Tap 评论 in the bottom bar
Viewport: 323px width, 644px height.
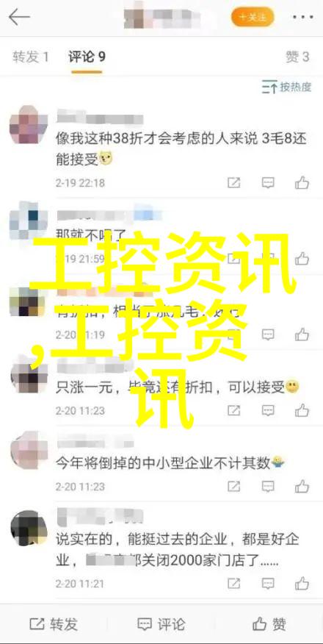[161, 624]
